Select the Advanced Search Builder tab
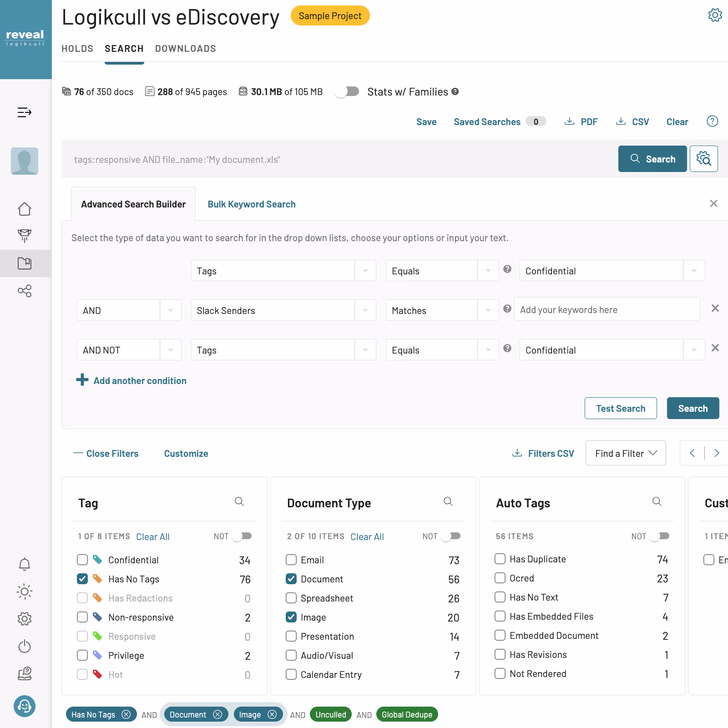 [133, 204]
